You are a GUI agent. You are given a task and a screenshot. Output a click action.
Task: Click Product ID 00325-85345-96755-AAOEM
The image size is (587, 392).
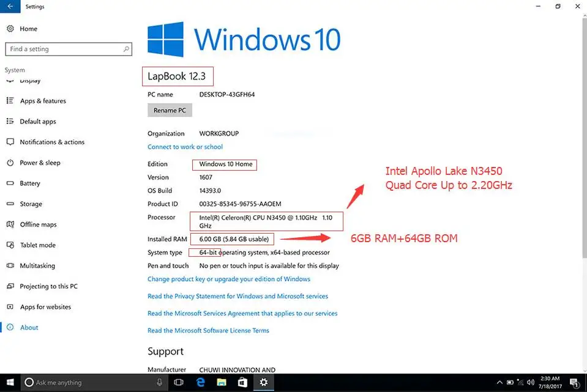[240, 204]
